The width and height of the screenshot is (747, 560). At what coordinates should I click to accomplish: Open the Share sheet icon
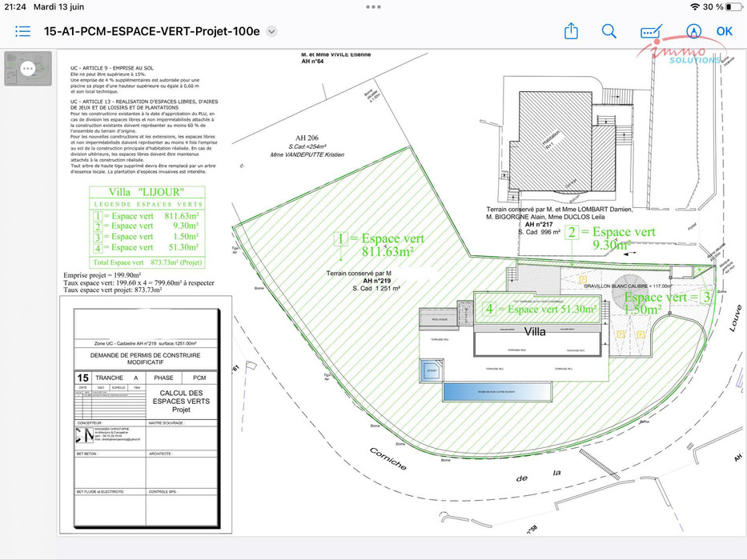[x=571, y=31]
